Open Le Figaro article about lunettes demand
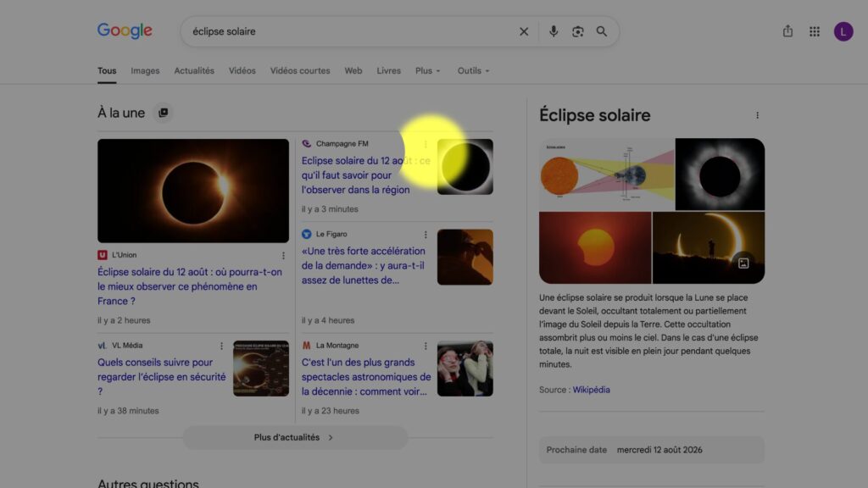The height and width of the screenshot is (488, 868). (363, 265)
